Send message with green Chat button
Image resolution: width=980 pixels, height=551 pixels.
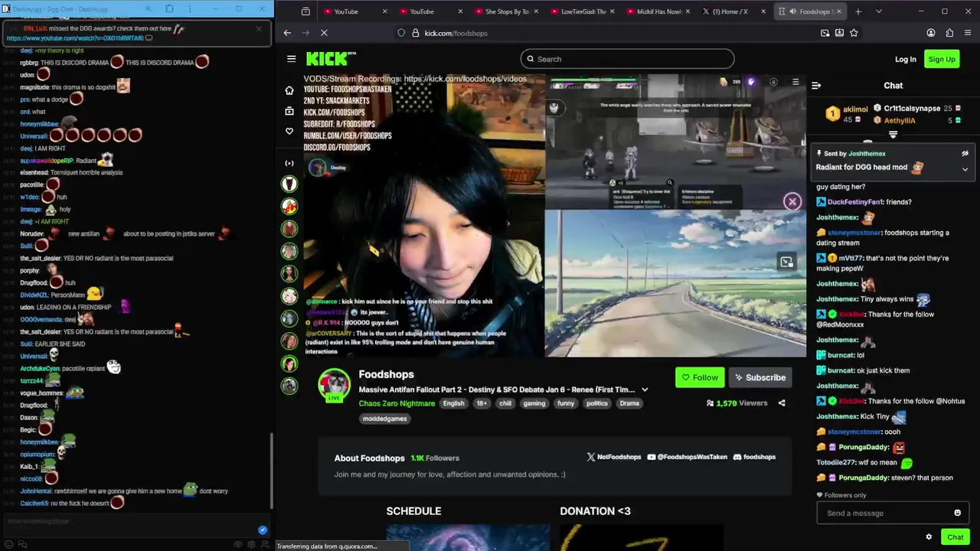click(955, 537)
